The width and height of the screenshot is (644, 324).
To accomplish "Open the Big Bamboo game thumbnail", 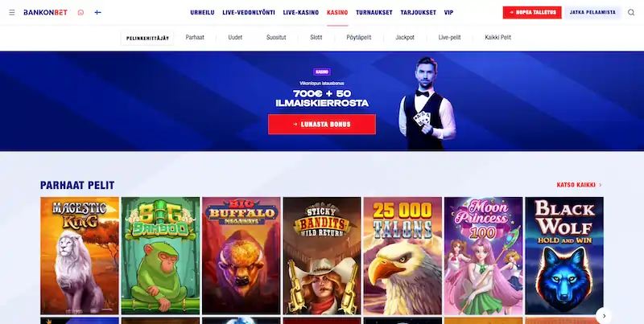I will click(160, 256).
